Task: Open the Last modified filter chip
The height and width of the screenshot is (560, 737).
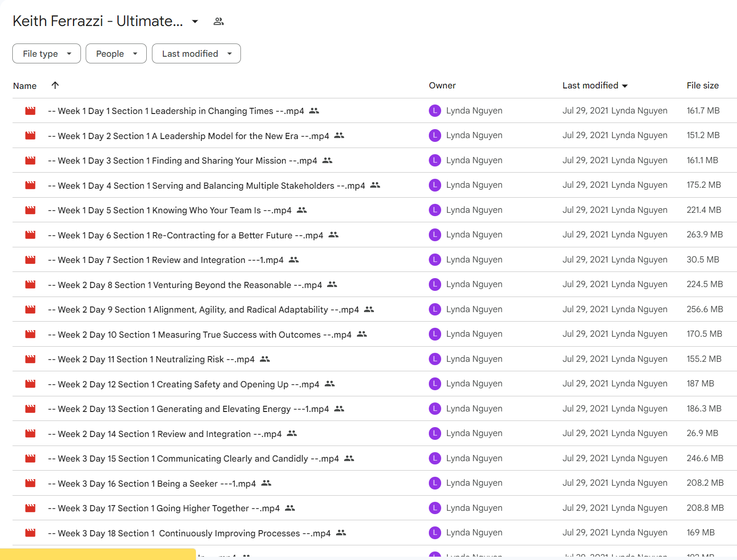Action: [196, 53]
